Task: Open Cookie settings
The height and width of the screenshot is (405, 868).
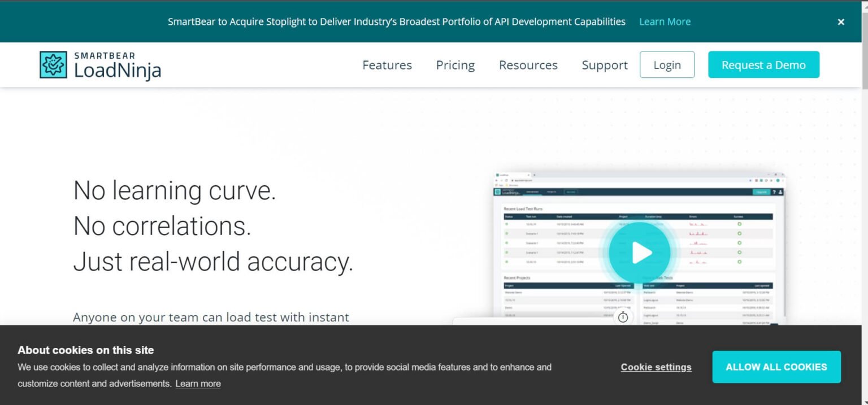Action: pyautogui.click(x=656, y=367)
